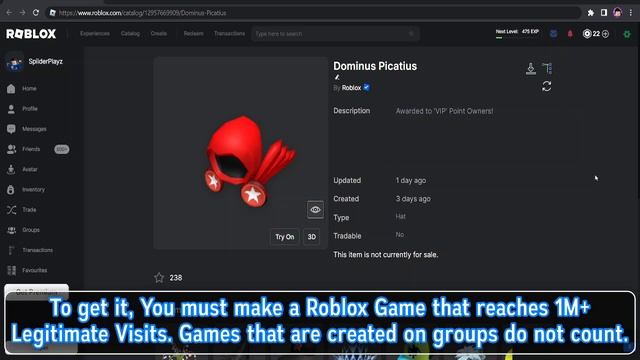The width and height of the screenshot is (640, 360).
Task: Toggle the eye preview on item image
Action: coord(315,210)
